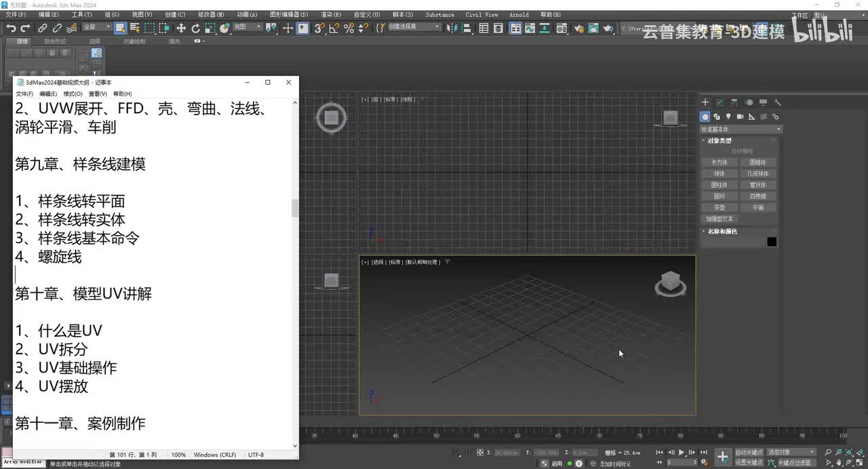Create a 长方体 box primitive
This screenshot has width=868, height=469.
(x=719, y=163)
